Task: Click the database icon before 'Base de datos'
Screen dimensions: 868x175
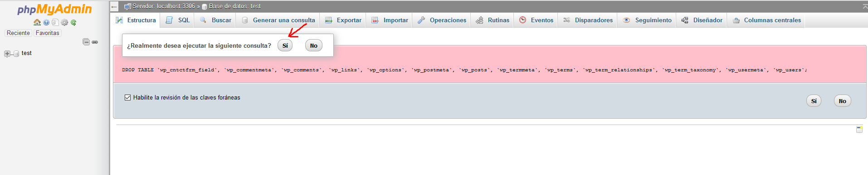Action: pos(205,6)
